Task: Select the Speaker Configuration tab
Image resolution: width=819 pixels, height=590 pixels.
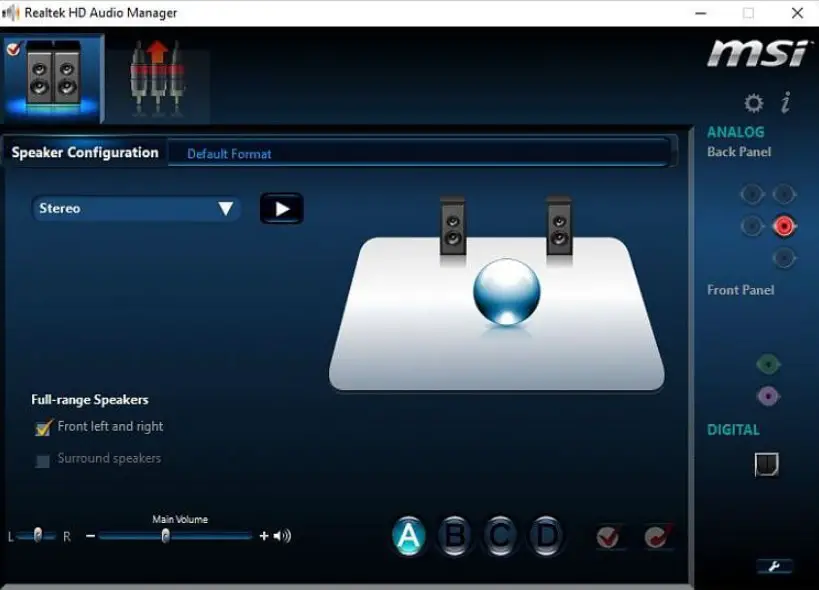Action: (84, 151)
